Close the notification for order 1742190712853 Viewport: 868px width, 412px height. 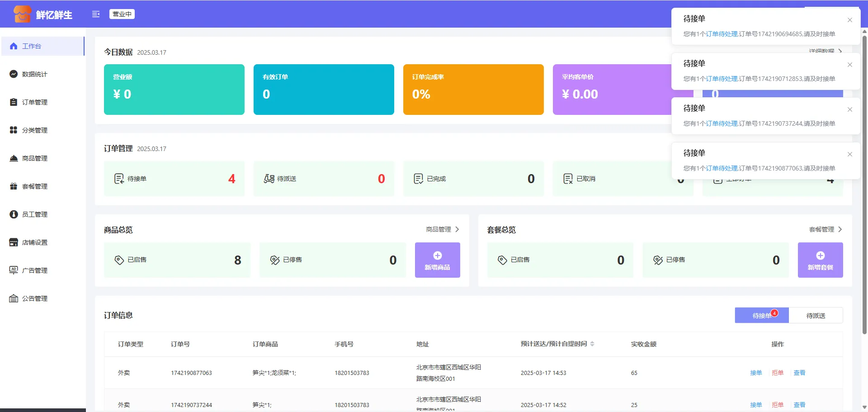point(850,65)
